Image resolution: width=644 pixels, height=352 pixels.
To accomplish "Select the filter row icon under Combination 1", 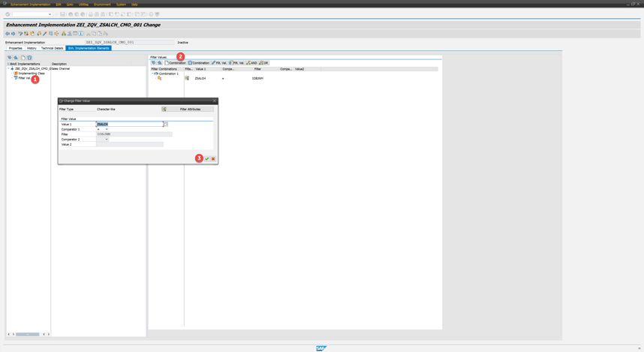I will (x=159, y=79).
